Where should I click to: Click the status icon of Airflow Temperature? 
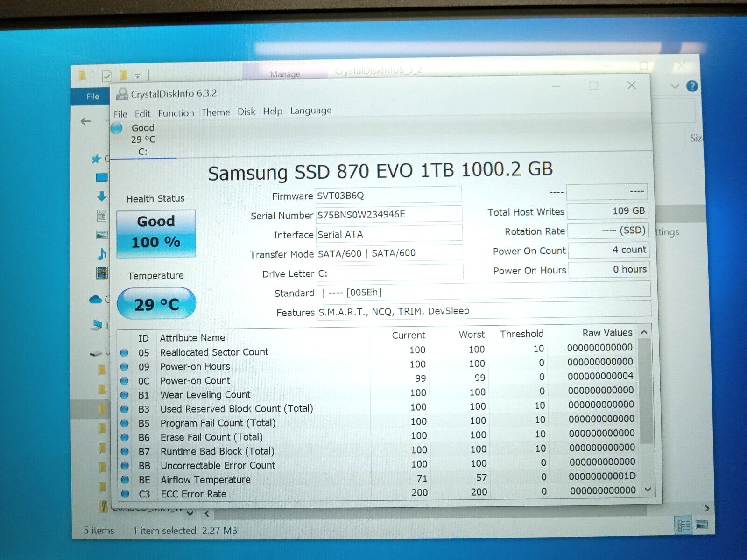click(x=125, y=479)
